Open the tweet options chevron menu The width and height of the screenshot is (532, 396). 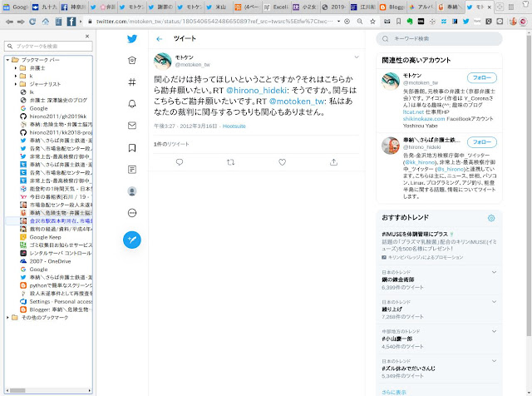coord(357,57)
